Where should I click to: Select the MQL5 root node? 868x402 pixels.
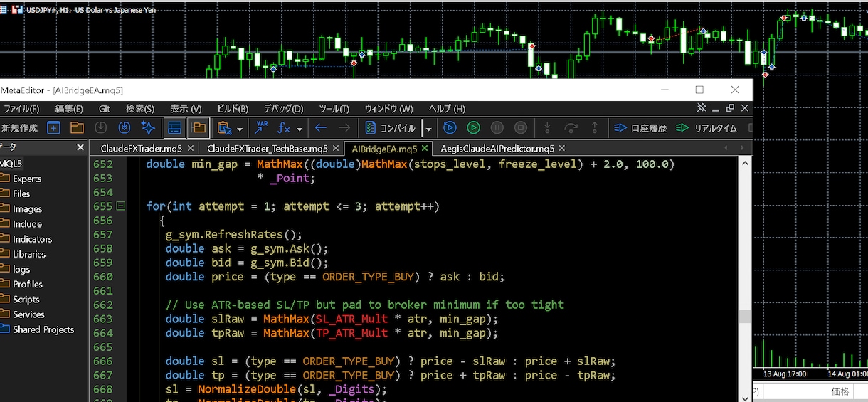tap(11, 164)
